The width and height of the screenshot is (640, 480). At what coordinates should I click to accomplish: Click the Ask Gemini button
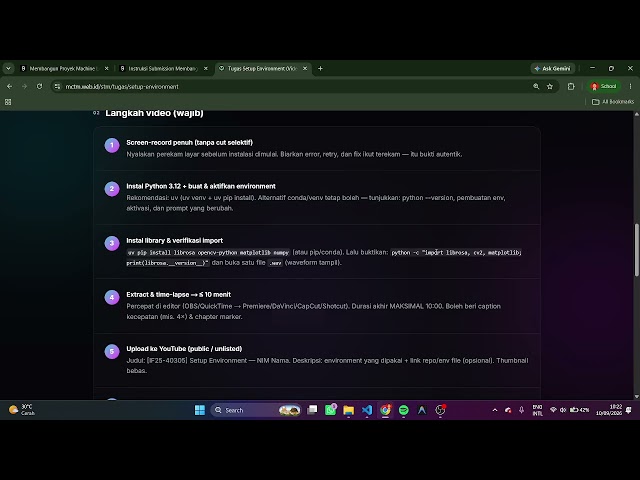[552, 69]
